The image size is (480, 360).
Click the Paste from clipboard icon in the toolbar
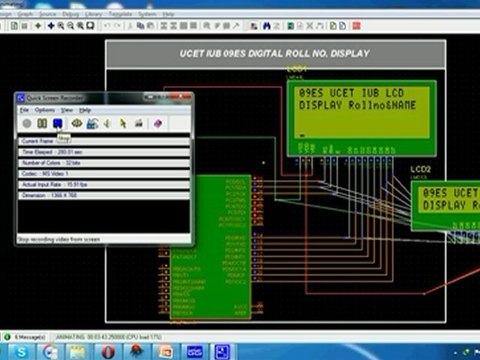pos(150,26)
